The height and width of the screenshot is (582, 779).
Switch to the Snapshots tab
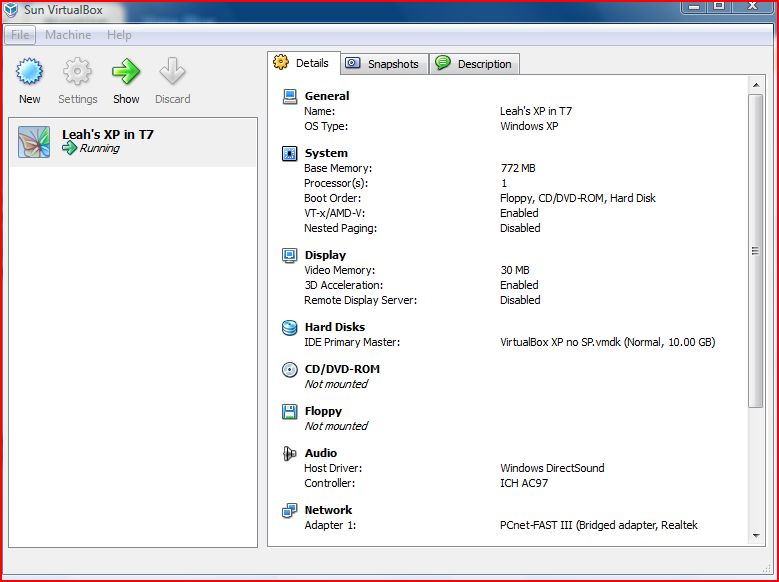(385, 64)
